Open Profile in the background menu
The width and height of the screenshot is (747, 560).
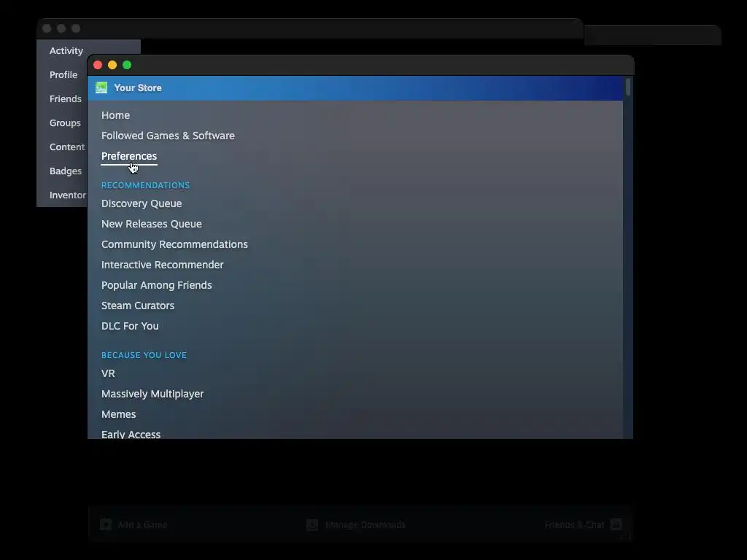(x=63, y=75)
